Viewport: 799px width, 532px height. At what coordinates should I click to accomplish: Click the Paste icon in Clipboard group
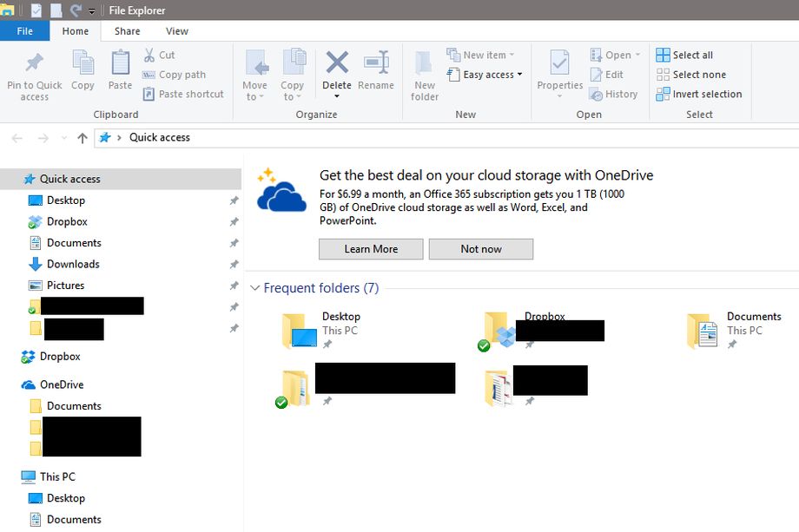pos(120,63)
